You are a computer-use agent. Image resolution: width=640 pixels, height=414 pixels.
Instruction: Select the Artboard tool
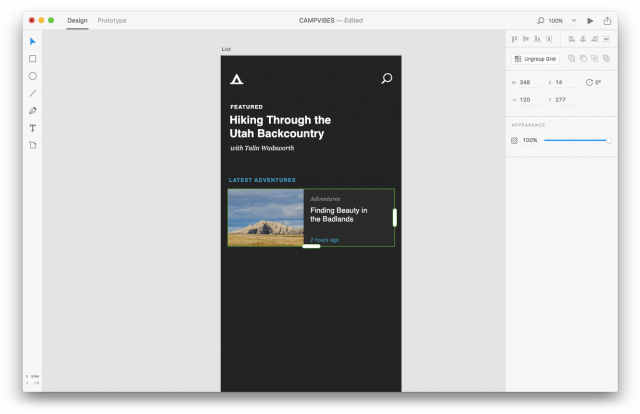[32, 145]
